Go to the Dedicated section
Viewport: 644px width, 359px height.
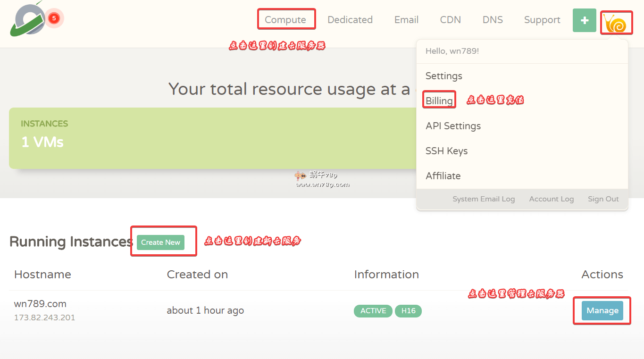click(x=350, y=20)
